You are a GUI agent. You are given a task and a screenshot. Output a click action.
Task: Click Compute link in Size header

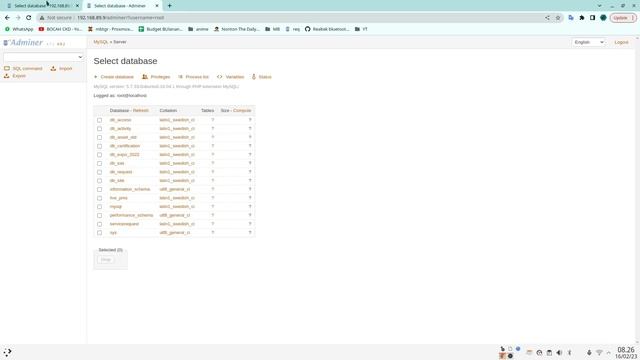[x=242, y=111]
